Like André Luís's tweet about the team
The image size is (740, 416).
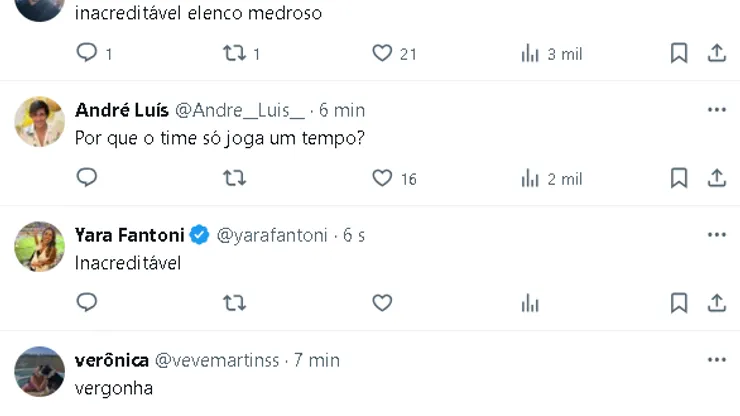pos(382,178)
